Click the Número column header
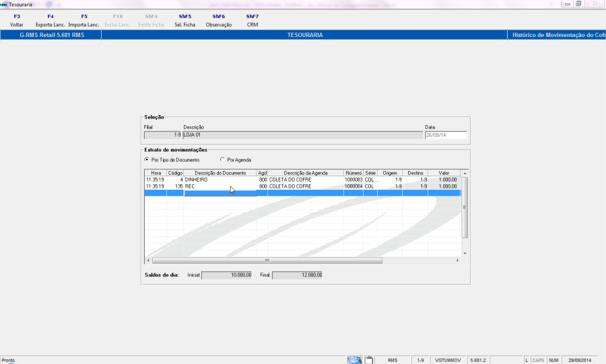The image size is (606, 364). pos(353,173)
